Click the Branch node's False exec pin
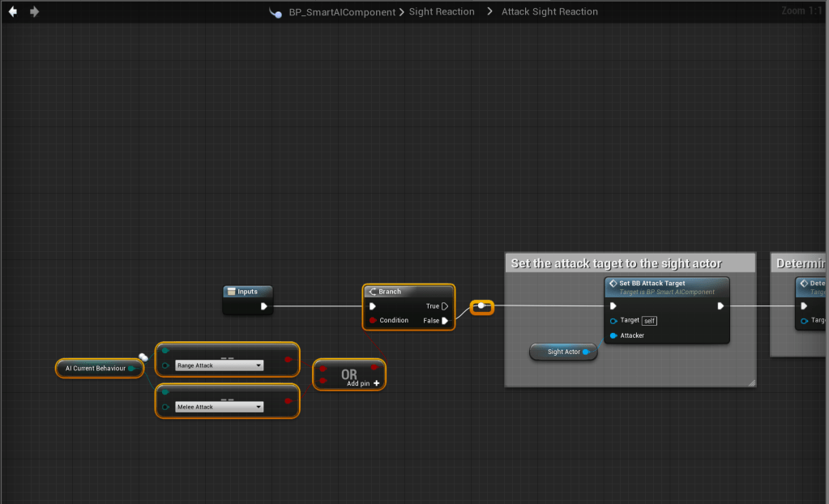Screen dimensions: 829x504 coord(445,321)
